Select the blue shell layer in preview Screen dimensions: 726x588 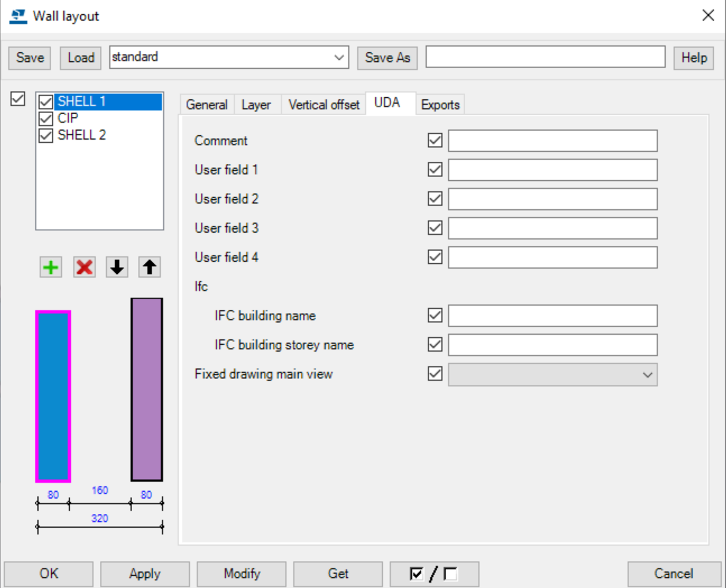tap(53, 396)
